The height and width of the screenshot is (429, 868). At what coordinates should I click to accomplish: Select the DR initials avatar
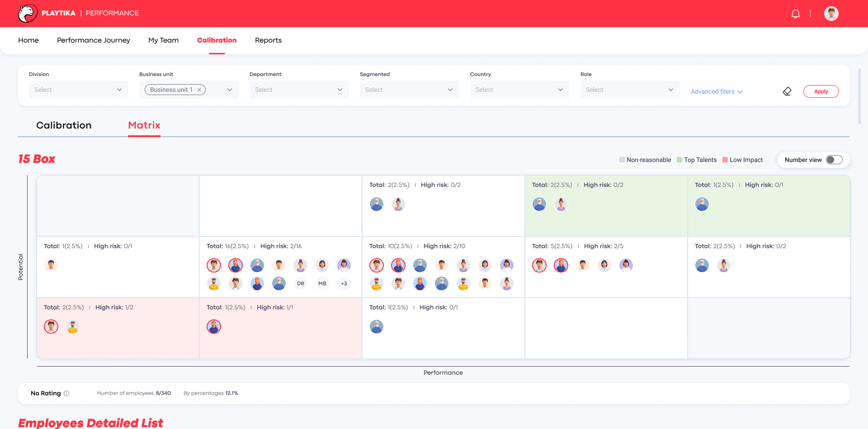[301, 284]
